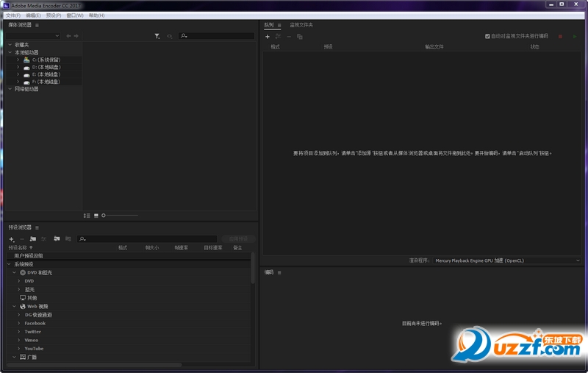Click the back arrow in media browser

pyautogui.click(x=68, y=35)
